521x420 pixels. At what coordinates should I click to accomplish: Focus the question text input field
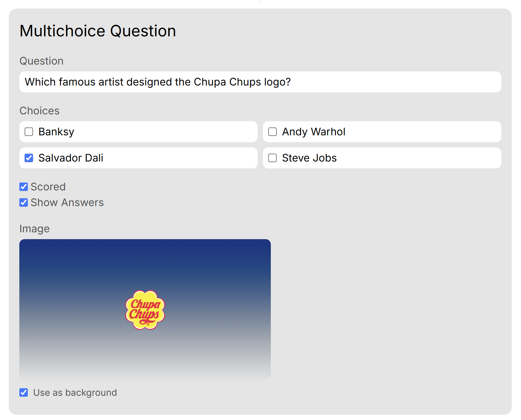[x=260, y=82]
